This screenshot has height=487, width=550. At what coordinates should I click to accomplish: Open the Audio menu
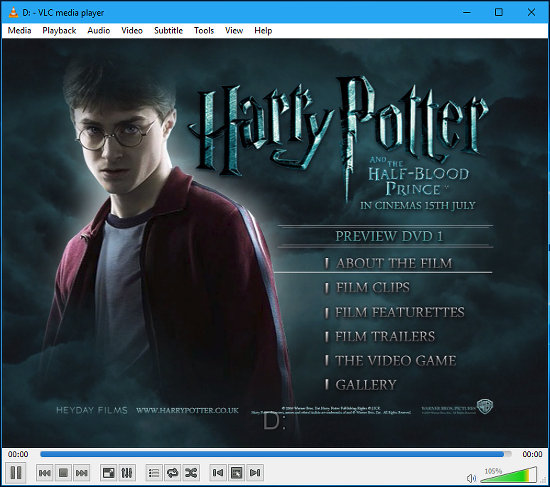tap(99, 31)
